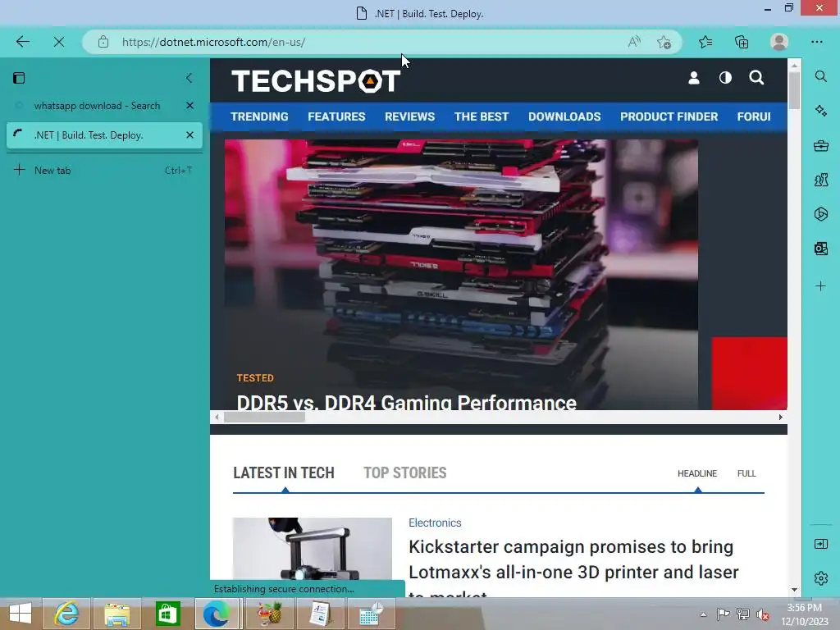Image resolution: width=840 pixels, height=630 pixels.
Task: Choose HEADLINE view mode
Action: click(x=697, y=473)
